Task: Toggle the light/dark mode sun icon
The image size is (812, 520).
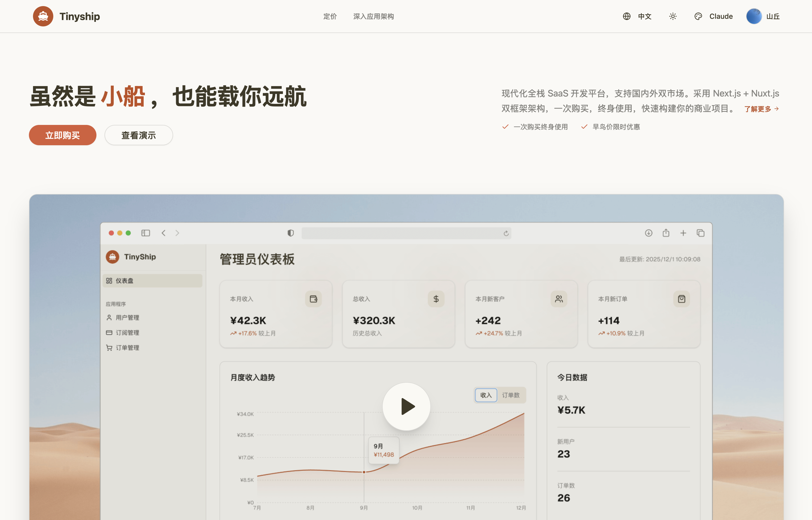Action: (673, 16)
